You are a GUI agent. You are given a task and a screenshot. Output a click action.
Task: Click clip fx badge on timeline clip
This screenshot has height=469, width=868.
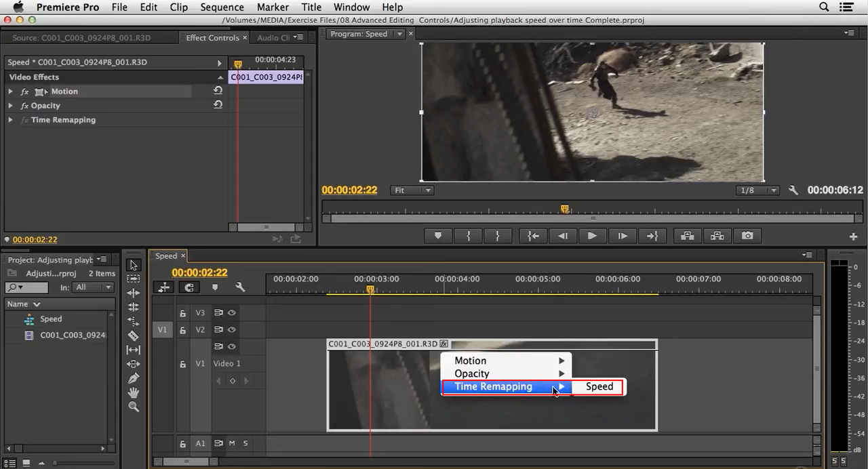point(444,344)
